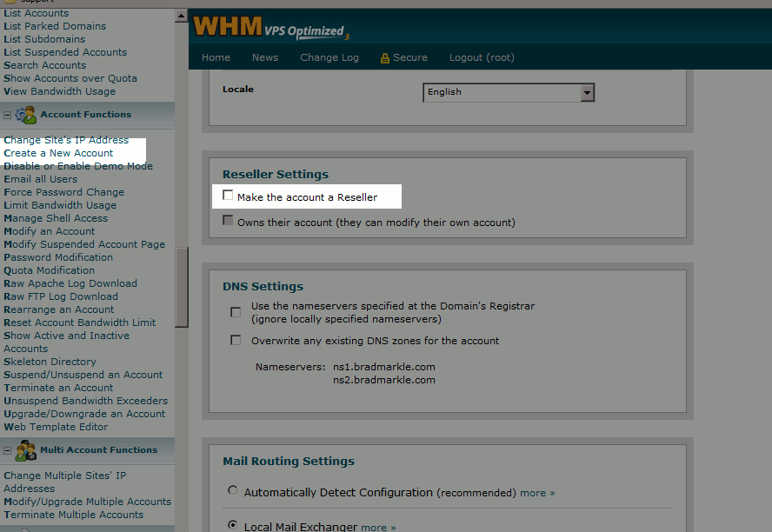
Task: Open Show Accounts over Quota
Action: point(70,78)
